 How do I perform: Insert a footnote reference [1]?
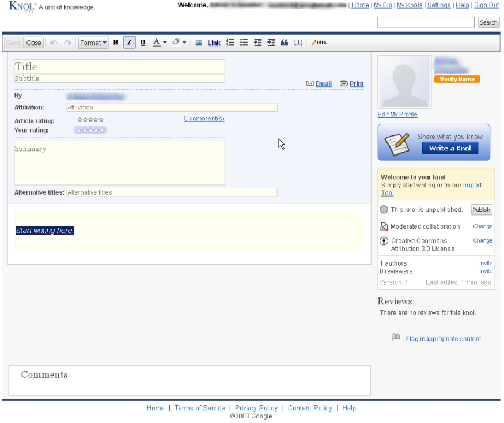[x=298, y=43]
